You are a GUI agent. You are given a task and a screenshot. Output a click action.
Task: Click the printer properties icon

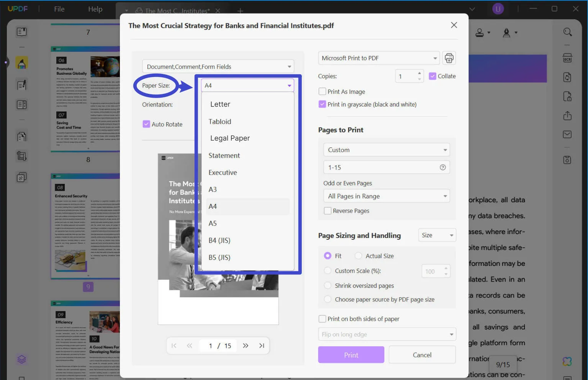click(449, 58)
